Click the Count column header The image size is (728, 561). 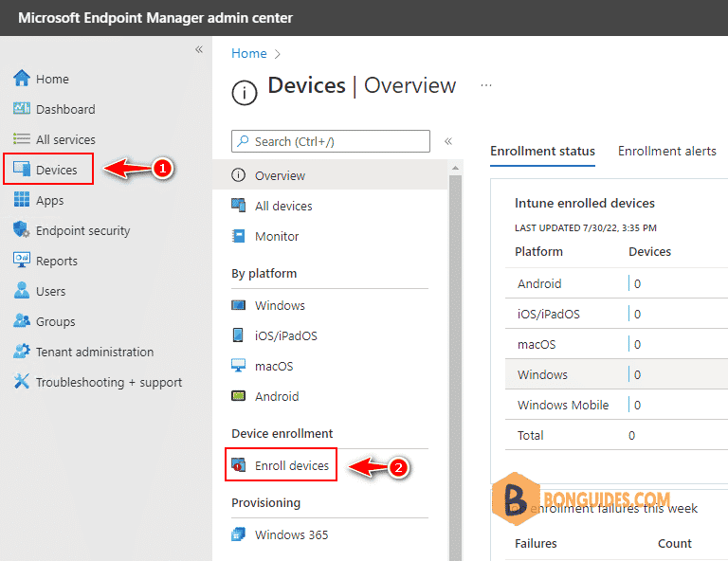(675, 543)
